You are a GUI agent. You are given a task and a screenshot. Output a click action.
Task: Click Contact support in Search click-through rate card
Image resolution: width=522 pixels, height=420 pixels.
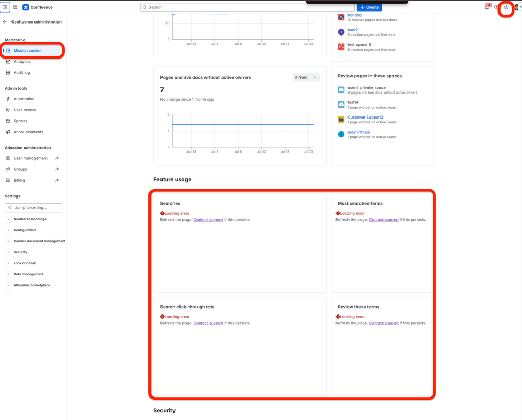(208, 323)
